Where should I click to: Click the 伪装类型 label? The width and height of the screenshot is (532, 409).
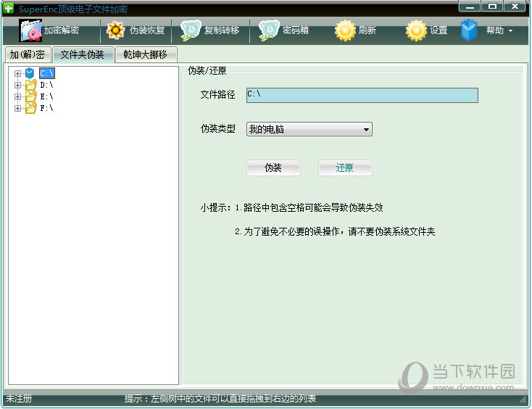pyautogui.click(x=218, y=128)
